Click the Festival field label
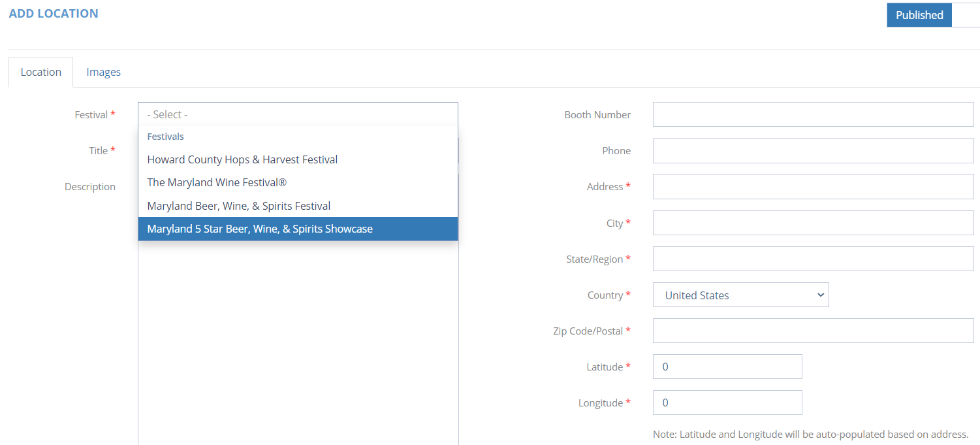The width and height of the screenshot is (980, 445). point(95,114)
